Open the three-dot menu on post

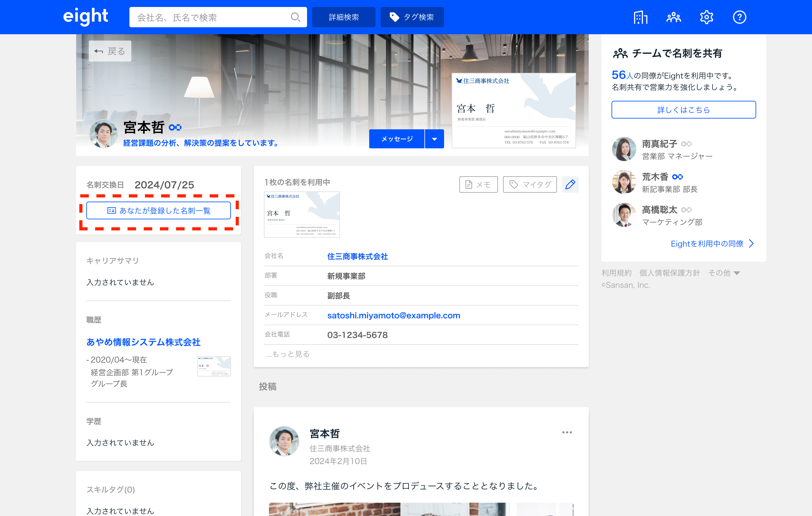[567, 432]
